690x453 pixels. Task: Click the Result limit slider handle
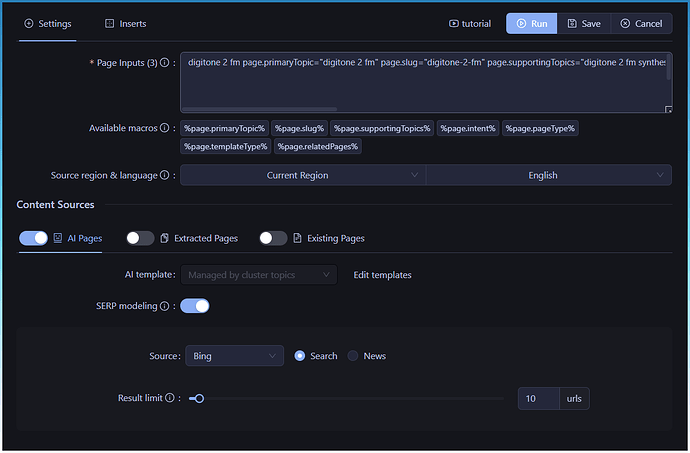199,399
